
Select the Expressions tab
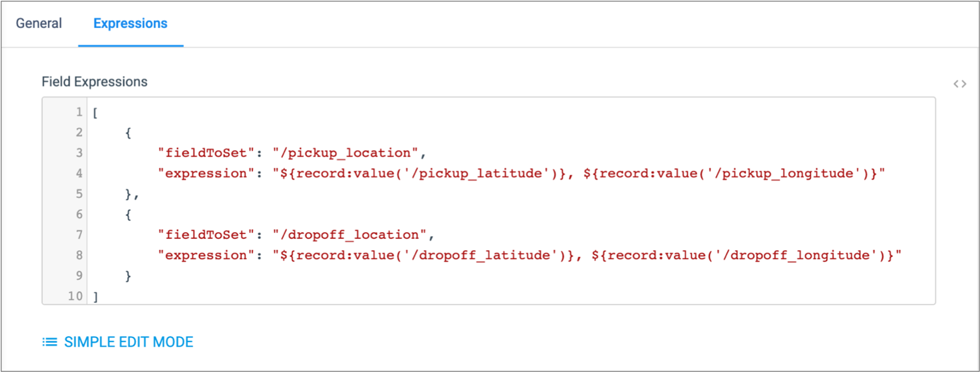coord(130,24)
